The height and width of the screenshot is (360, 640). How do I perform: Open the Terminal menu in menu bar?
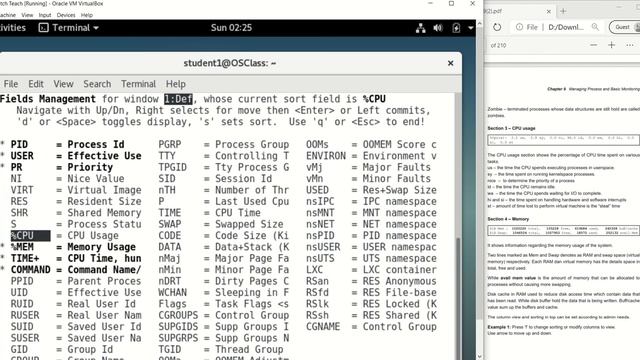tap(138, 84)
